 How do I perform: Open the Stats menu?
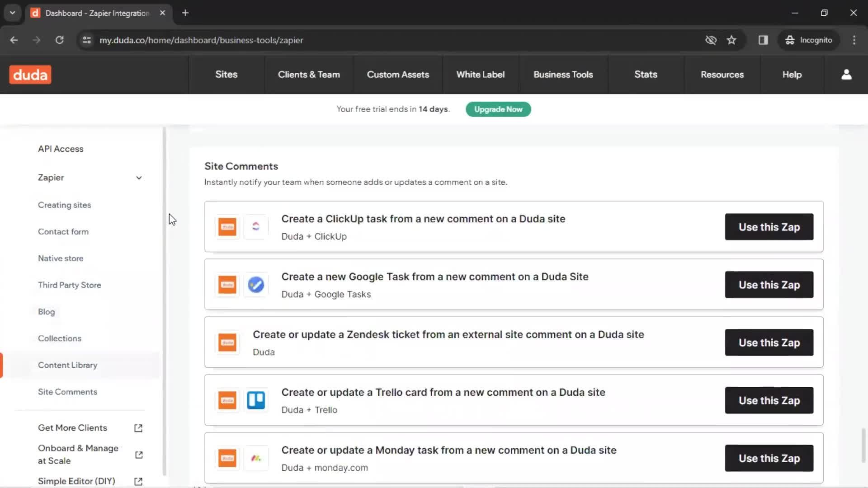point(646,75)
